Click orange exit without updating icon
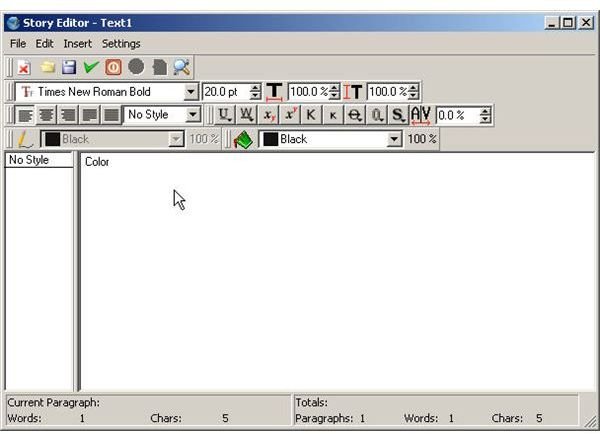This screenshot has height=434, width=600. pos(114,67)
